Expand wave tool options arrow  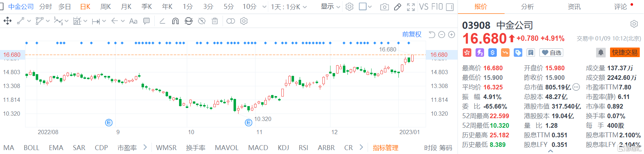point(66,21)
